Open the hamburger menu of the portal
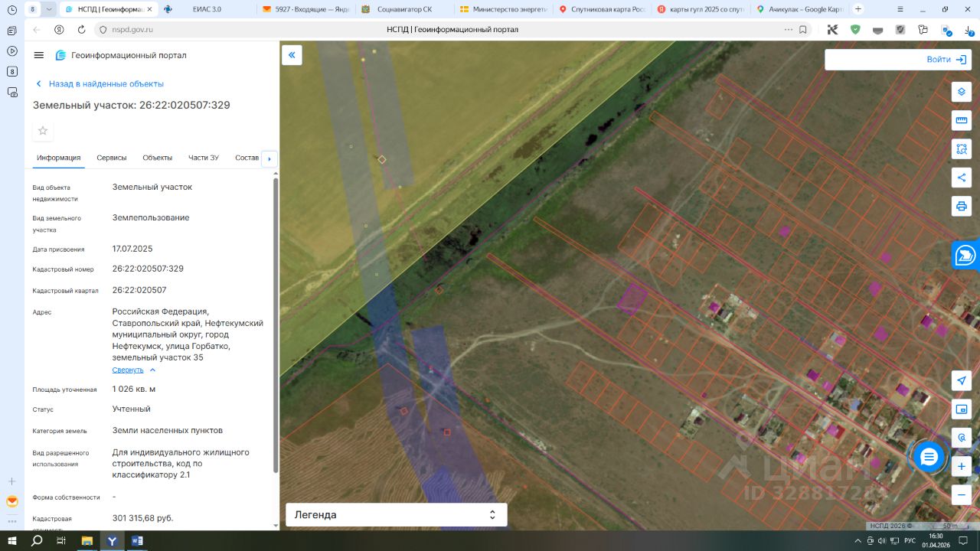 tap(39, 55)
